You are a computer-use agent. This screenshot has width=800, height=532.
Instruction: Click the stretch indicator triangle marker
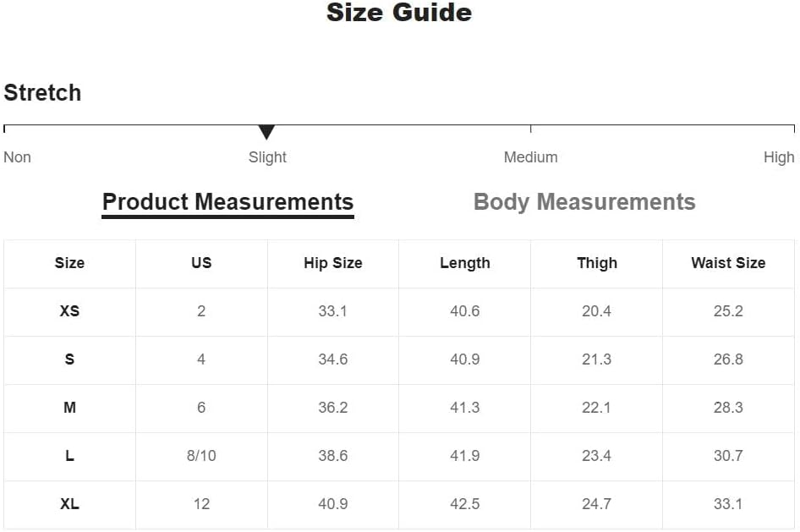266,132
